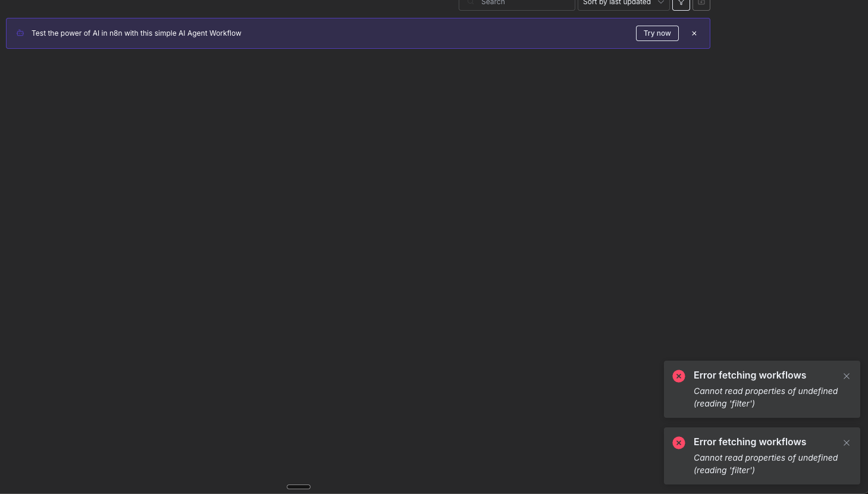
Task: Click the card layout icon beside the filter
Action: coord(701,4)
